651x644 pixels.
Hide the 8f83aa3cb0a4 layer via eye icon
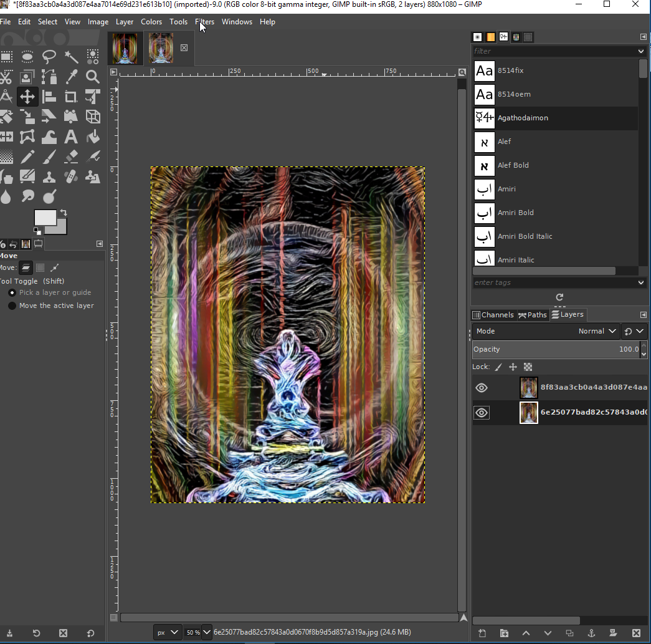pyautogui.click(x=482, y=388)
